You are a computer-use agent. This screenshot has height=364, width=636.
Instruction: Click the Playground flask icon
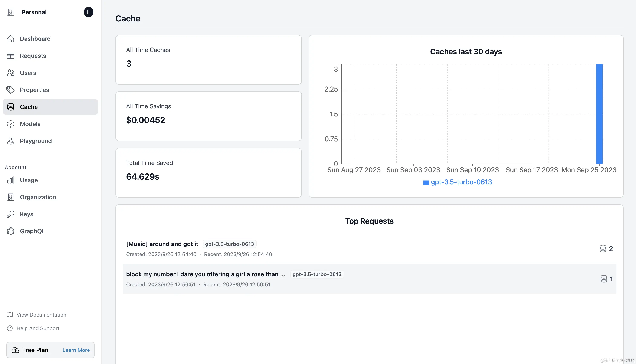(x=10, y=141)
